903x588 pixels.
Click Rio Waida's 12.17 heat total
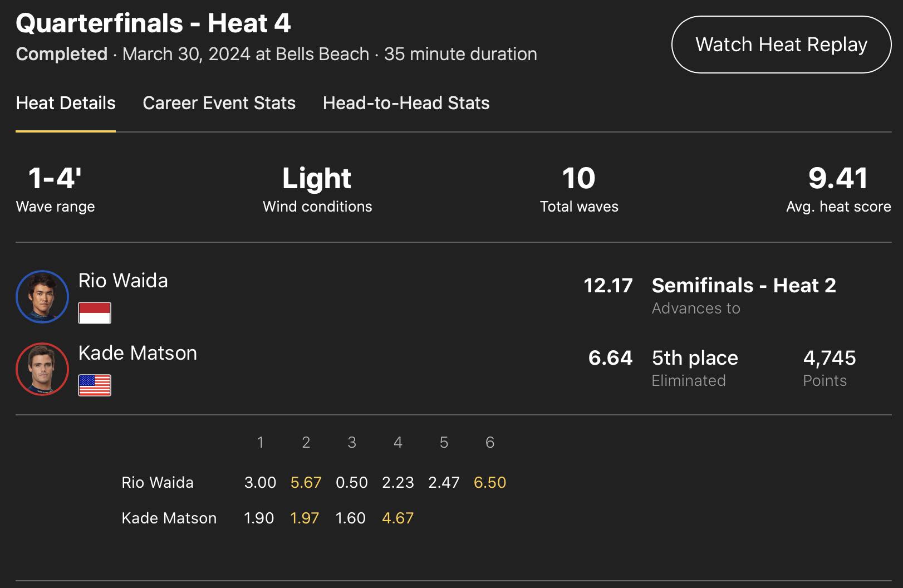click(x=608, y=286)
